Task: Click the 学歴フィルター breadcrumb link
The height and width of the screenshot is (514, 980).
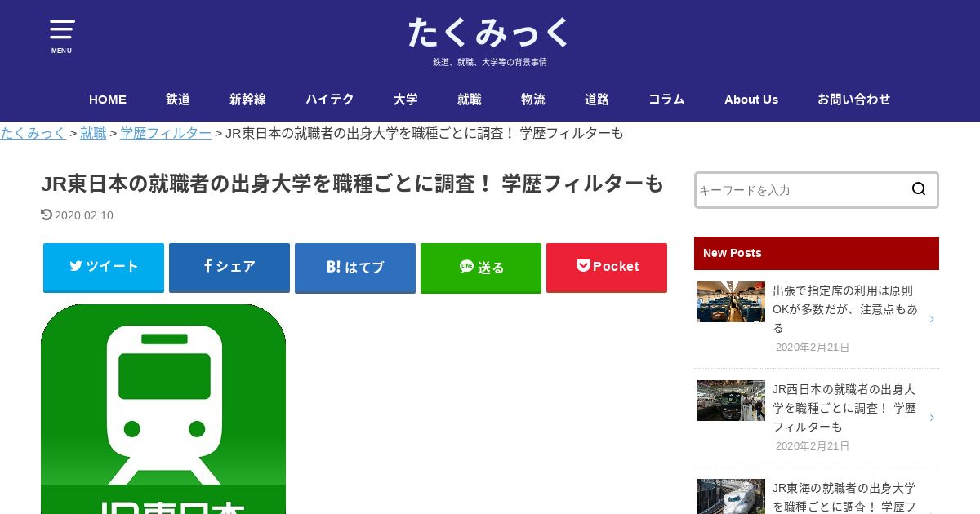Action: pos(166,133)
